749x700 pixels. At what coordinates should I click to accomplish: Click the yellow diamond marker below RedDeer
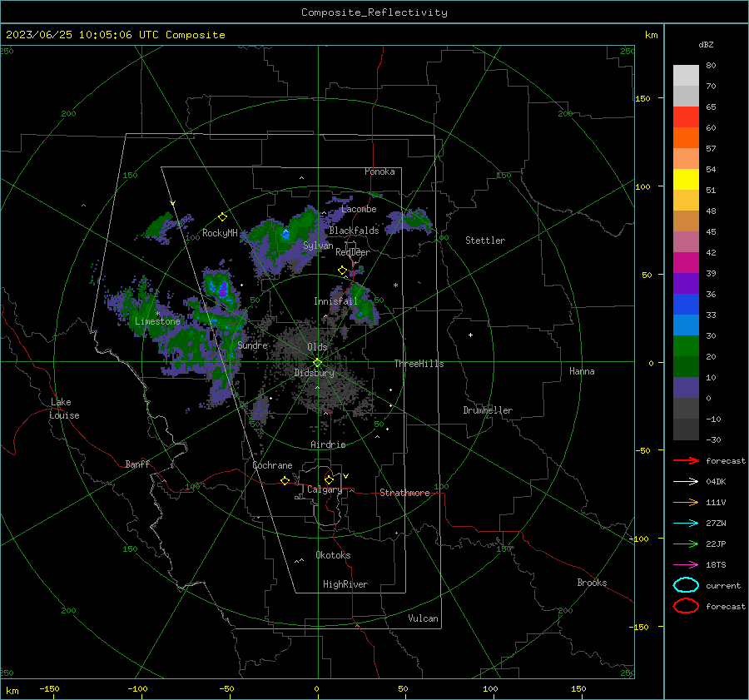343,271
